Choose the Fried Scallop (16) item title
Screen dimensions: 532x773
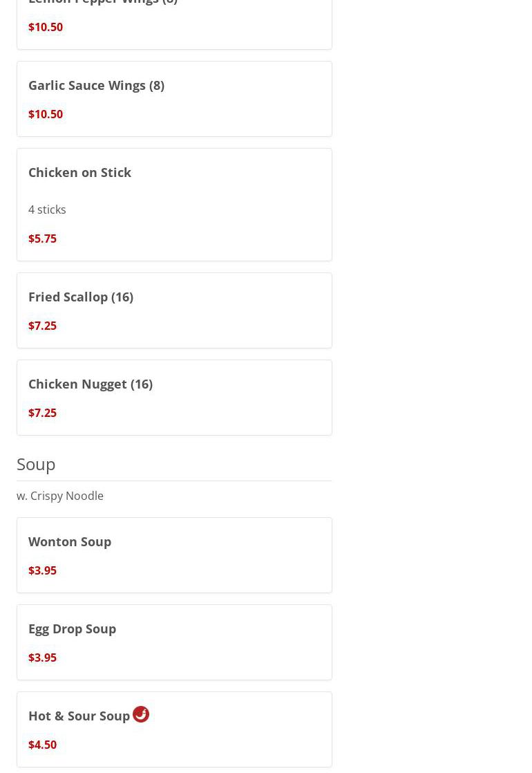pos(81,297)
